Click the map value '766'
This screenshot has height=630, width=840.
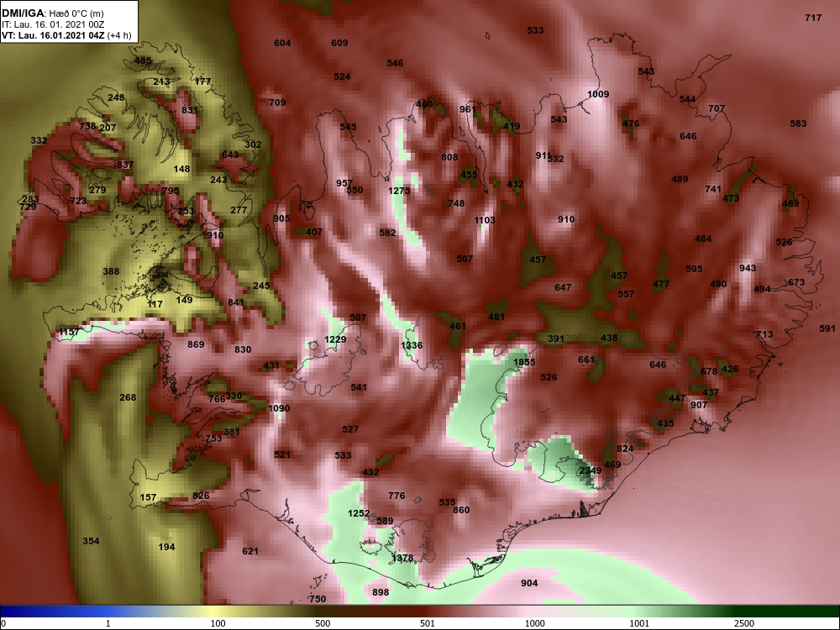(217, 399)
